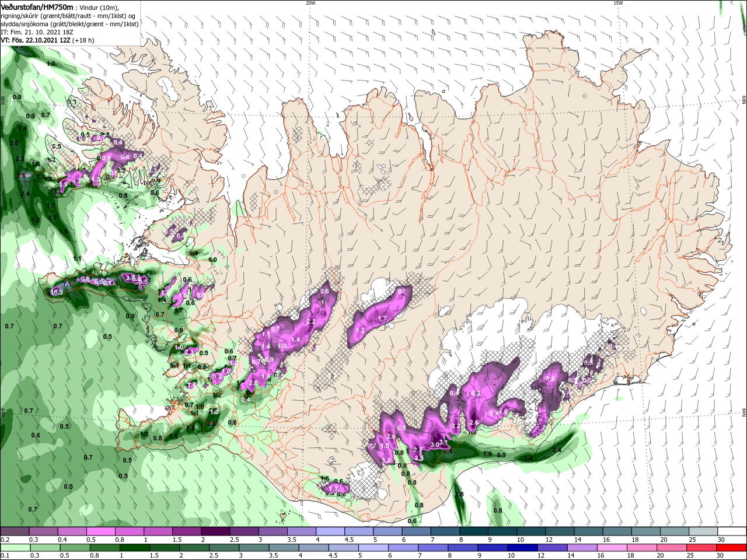Click the palest green swatch starting the rain scale
Screen dimensions: 747x560
[x=16, y=548]
